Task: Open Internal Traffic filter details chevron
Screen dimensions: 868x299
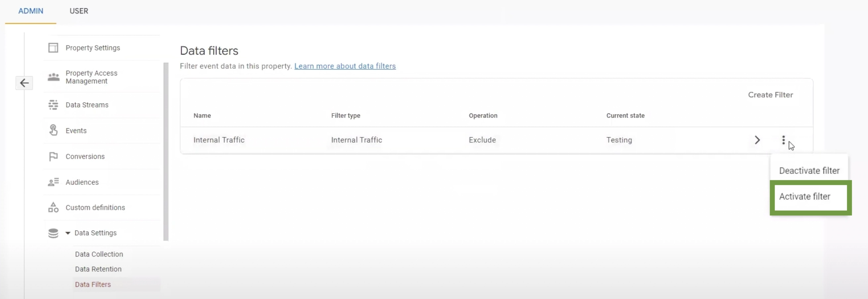Action: click(757, 140)
